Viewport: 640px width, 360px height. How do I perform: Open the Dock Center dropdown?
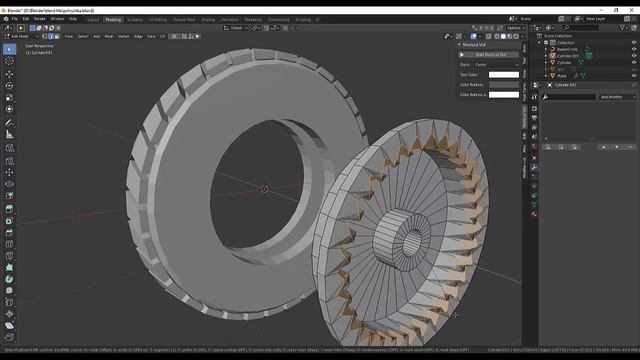click(496, 64)
